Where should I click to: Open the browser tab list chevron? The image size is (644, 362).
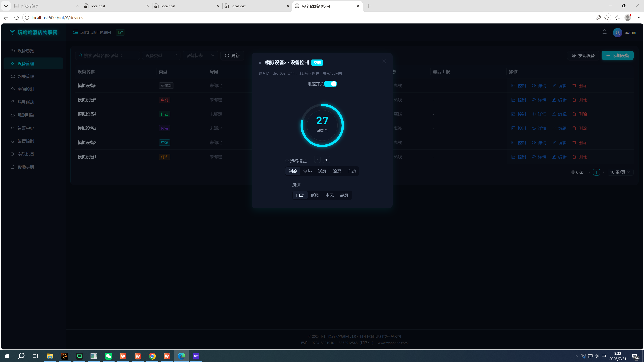(x=6, y=6)
